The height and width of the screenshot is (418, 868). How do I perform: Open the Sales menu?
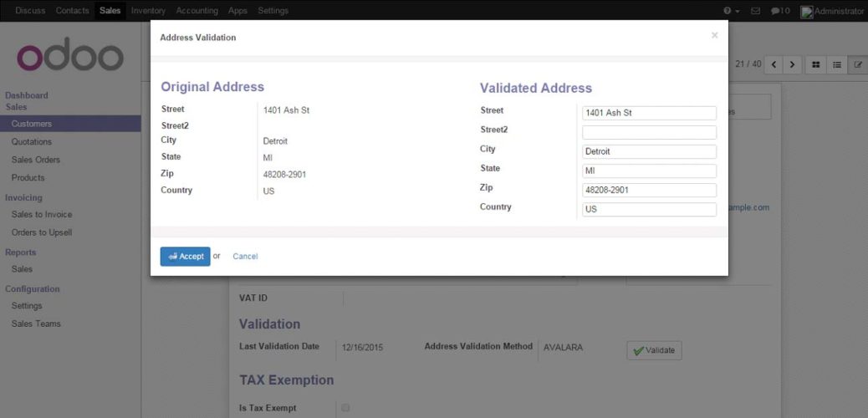click(110, 11)
